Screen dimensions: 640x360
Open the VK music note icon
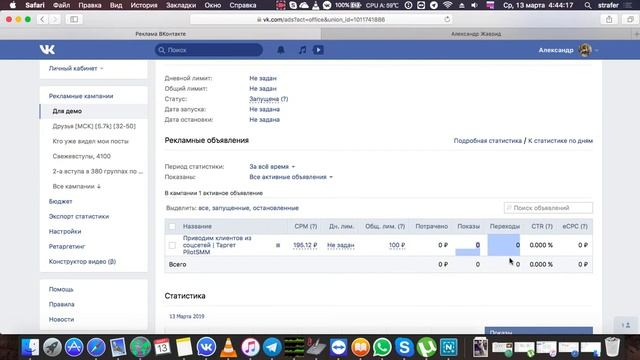point(302,50)
